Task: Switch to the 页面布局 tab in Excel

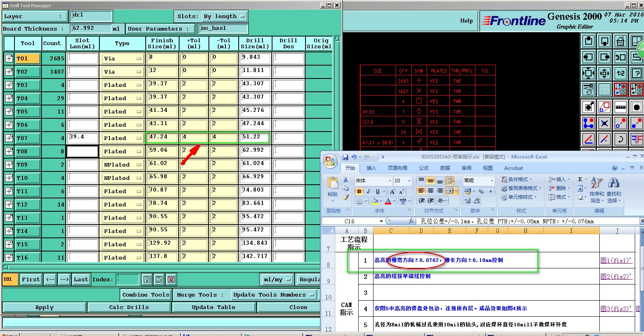Action: 398,168
